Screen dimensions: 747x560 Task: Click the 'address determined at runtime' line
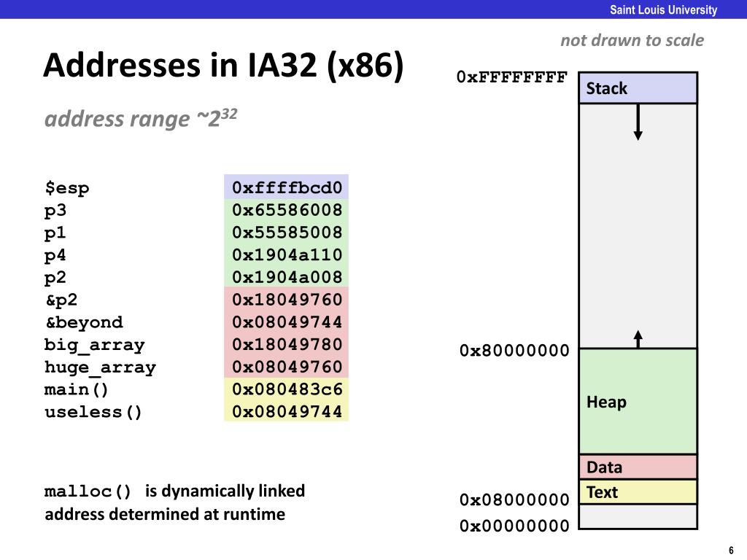click(165, 514)
